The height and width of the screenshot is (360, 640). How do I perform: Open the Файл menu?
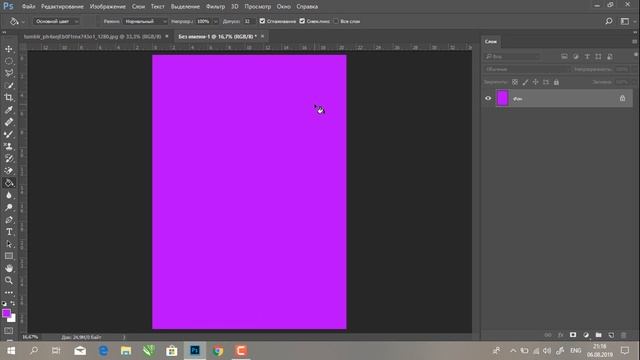[x=28, y=7]
